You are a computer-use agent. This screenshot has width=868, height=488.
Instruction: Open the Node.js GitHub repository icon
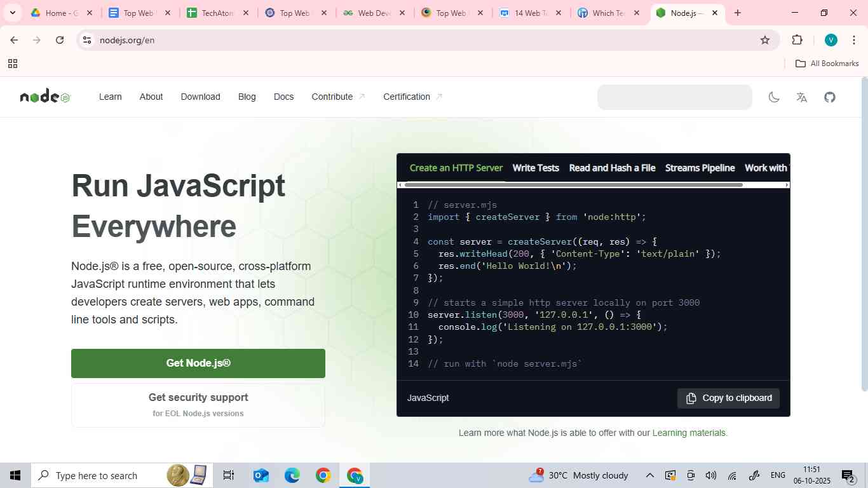[x=829, y=97]
